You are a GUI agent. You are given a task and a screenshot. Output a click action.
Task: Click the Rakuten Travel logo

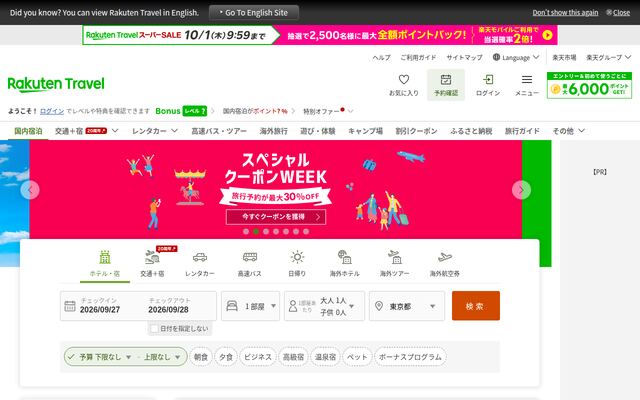pyautogui.click(x=56, y=84)
